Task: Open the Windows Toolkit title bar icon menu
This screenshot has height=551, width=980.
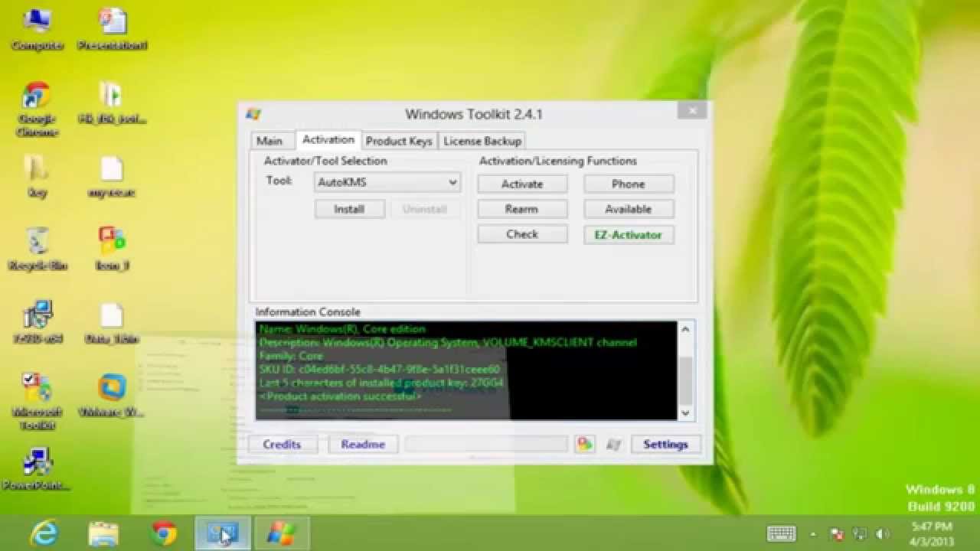Action: pyautogui.click(x=253, y=114)
